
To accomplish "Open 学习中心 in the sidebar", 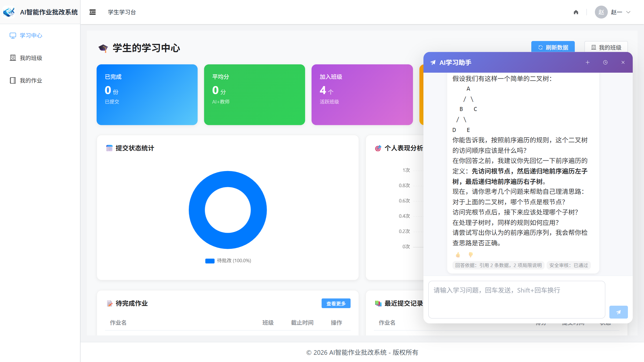I will 40,35.
